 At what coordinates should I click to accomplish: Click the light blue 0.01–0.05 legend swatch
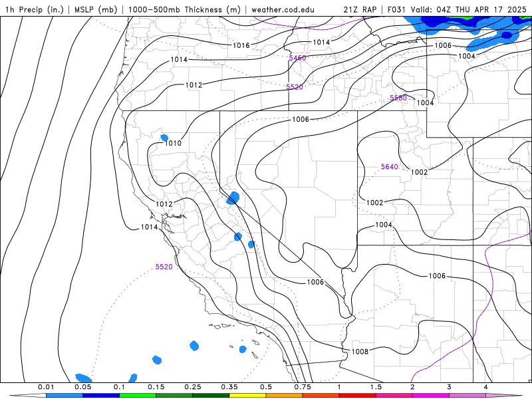coord(65,396)
